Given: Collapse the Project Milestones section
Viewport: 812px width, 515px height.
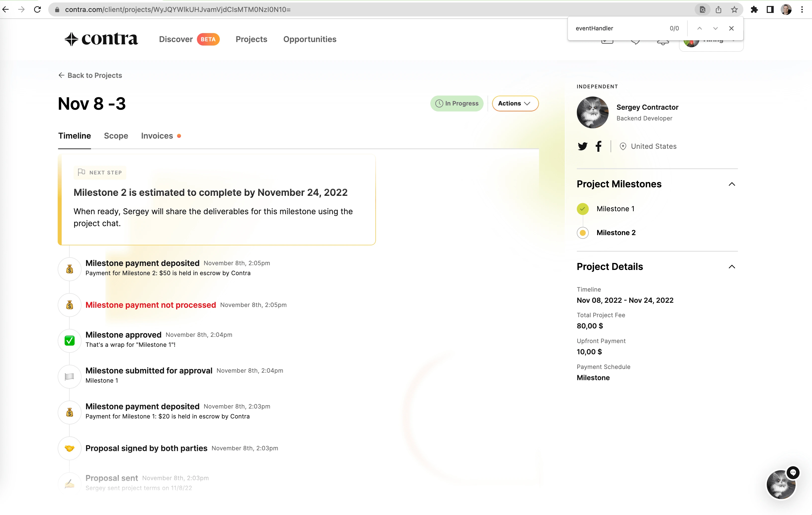Looking at the screenshot, I should click(732, 184).
